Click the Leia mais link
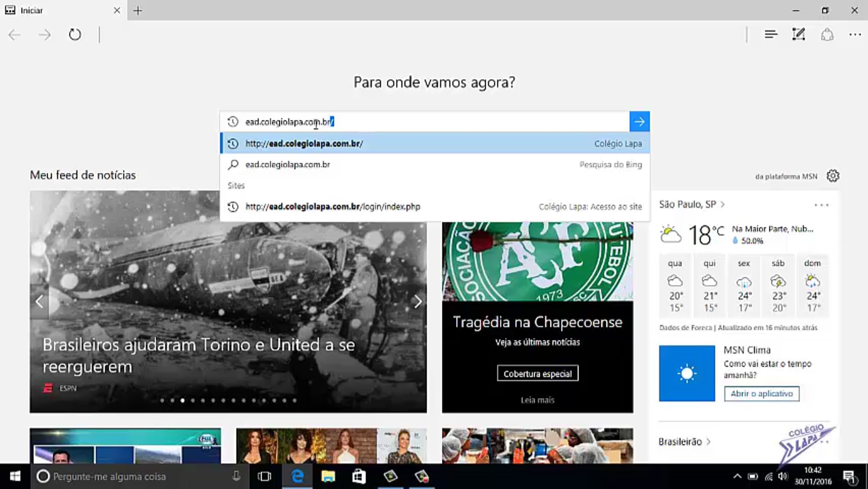The height and width of the screenshot is (489, 868). point(537,400)
